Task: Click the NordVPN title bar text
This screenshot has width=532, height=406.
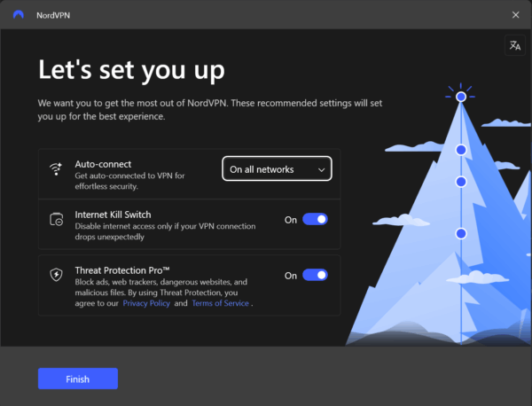Action: (x=53, y=15)
